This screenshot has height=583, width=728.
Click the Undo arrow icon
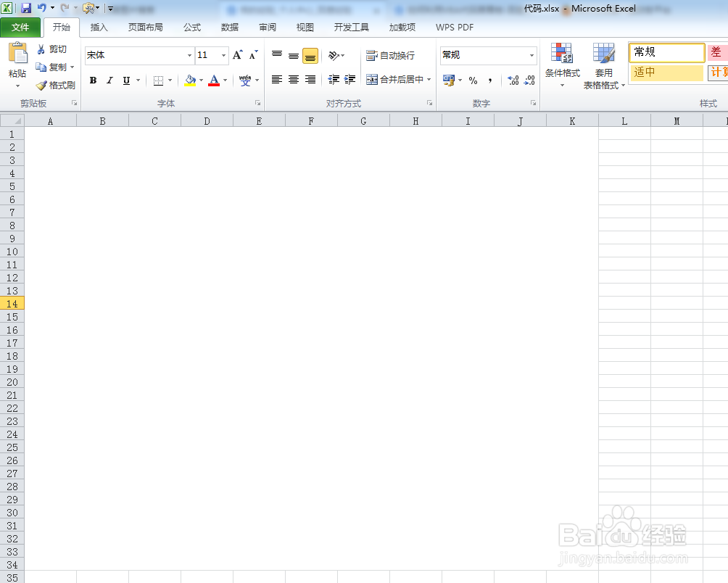[42, 8]
